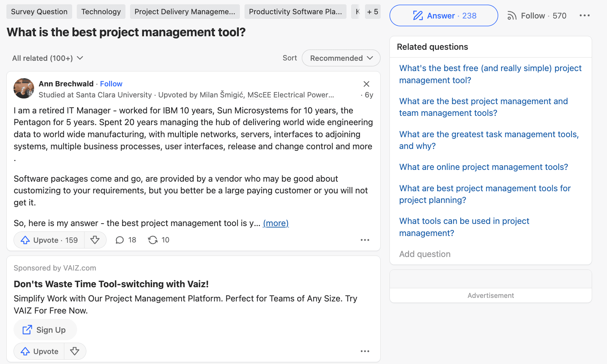Expand the All related (100+) filter
The image size is (607, 364).
pos(48,58)
